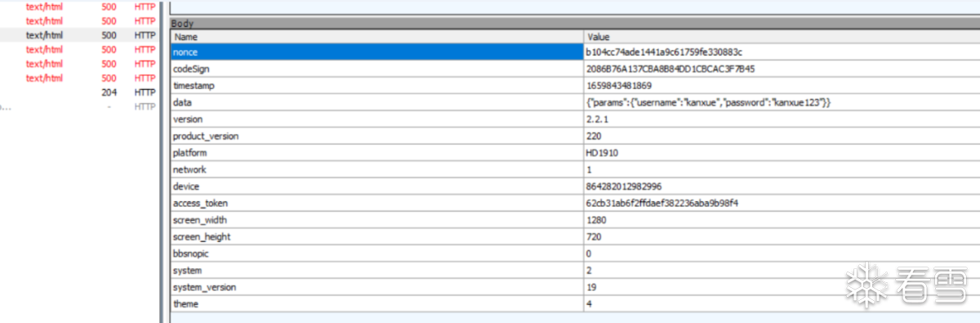Click the device value 864282012982996
Viewport: 980px width, 323px height.
coord(624,186)
